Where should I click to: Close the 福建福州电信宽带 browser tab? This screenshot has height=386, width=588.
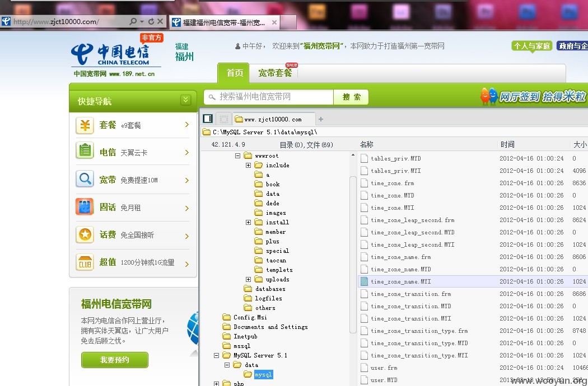point(274,22)
